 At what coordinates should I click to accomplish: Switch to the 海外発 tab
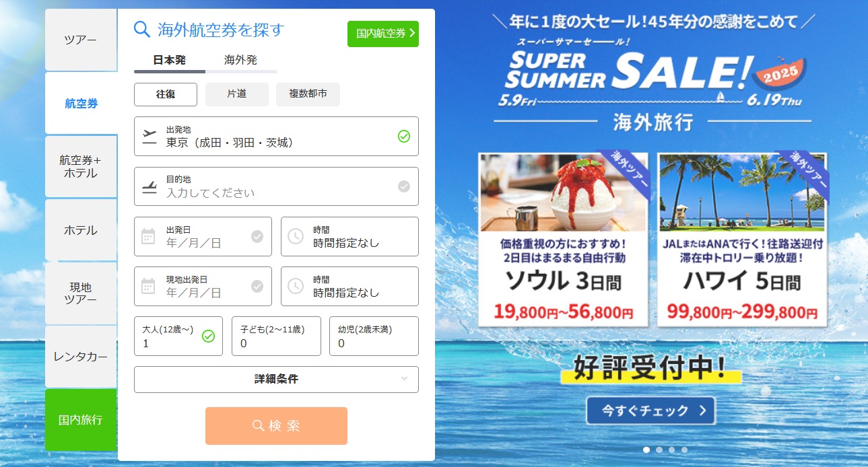[241, 61]
